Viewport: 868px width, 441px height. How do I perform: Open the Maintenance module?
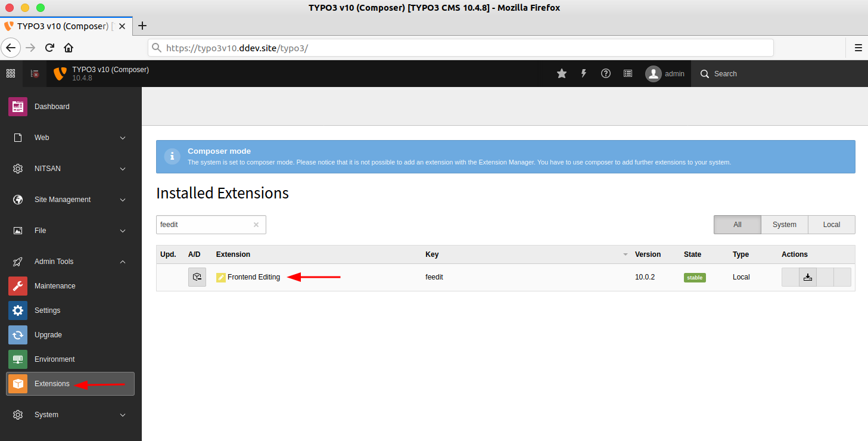55,286
